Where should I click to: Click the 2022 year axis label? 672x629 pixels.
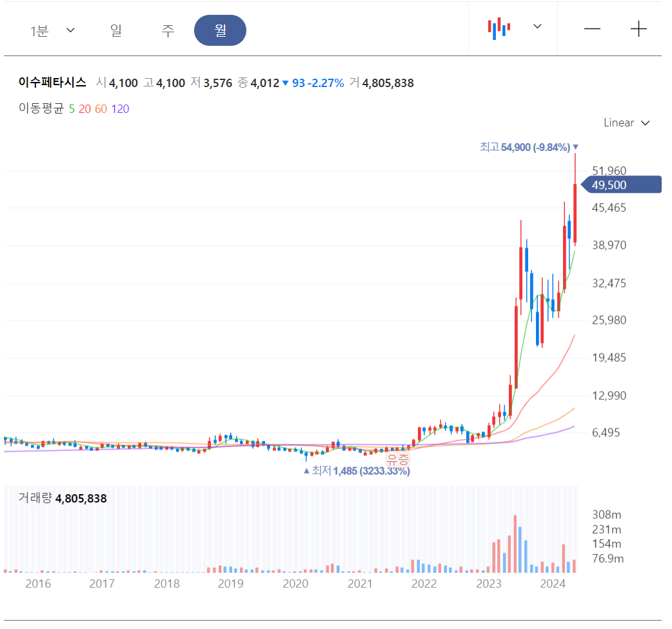pos(424,584)
